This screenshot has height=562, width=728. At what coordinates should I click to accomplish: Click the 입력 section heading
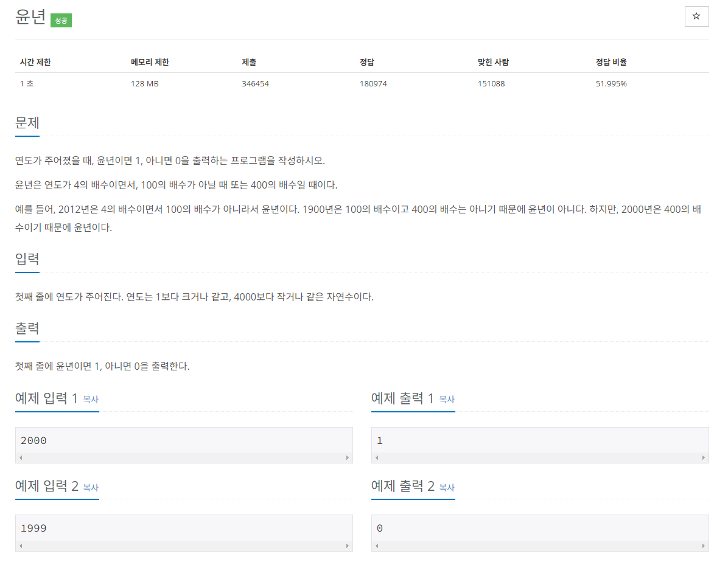coord(27,259)
